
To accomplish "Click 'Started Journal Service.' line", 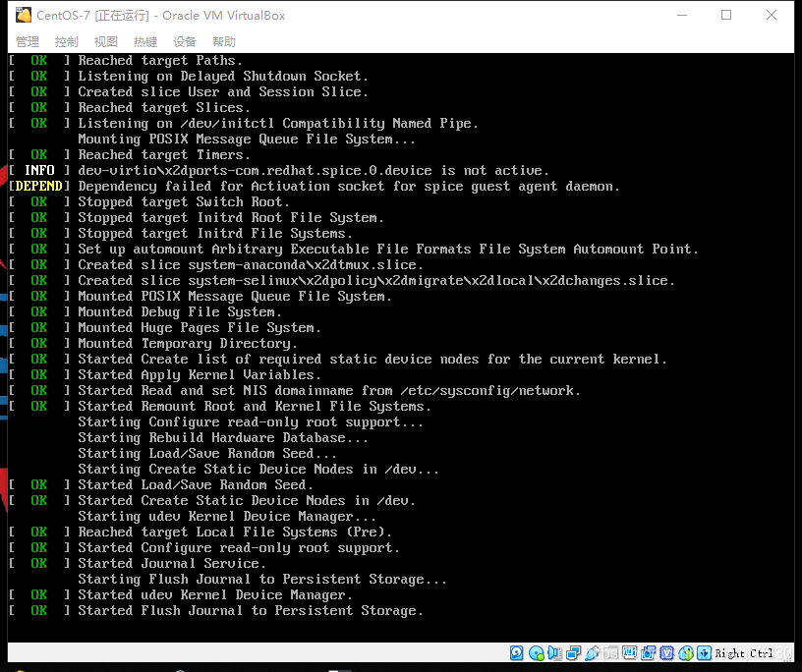I will (x=172, y=564).
